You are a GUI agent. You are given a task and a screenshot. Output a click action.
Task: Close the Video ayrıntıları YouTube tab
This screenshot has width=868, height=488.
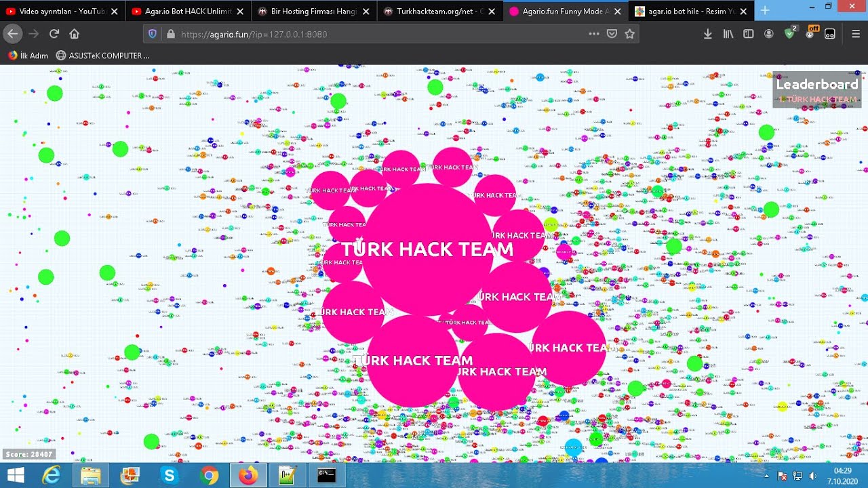pos(114,12)
